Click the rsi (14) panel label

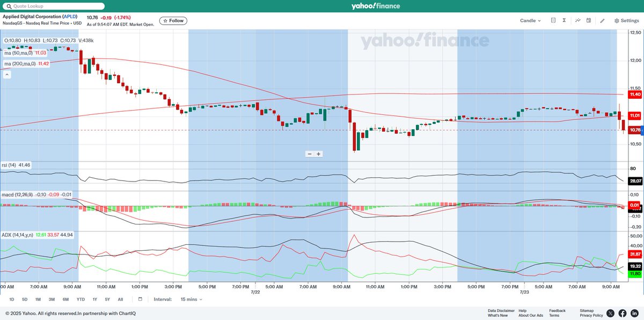pos(17,165)
